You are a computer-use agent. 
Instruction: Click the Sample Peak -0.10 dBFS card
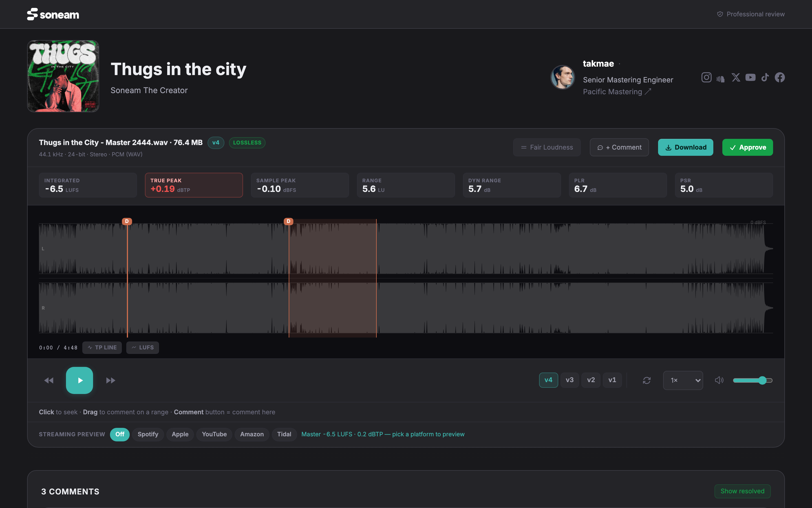[x=300, y=185]
